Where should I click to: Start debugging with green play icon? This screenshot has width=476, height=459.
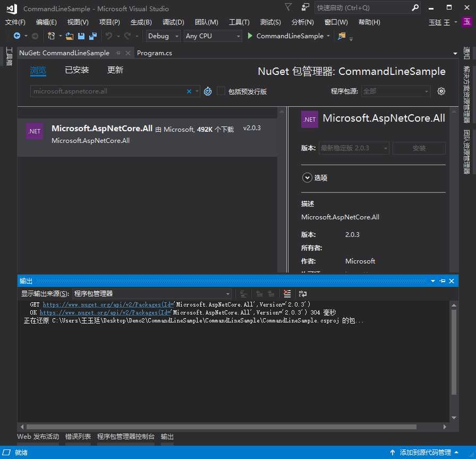pos(250,36)
